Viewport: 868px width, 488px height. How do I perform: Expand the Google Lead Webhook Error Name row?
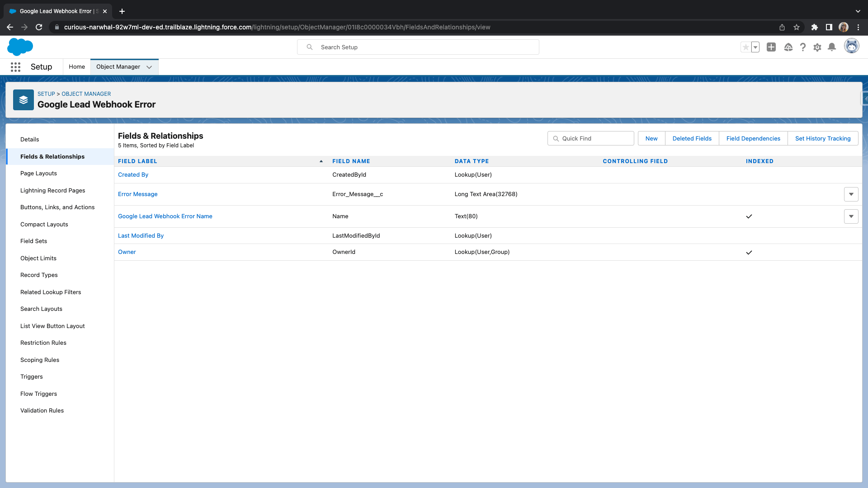[x=851, y=216]
